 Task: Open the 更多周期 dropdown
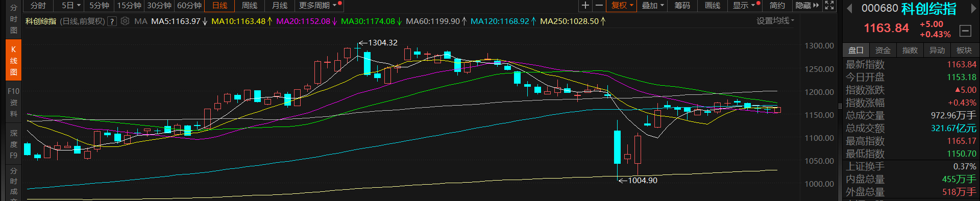[x=318, y=6]
